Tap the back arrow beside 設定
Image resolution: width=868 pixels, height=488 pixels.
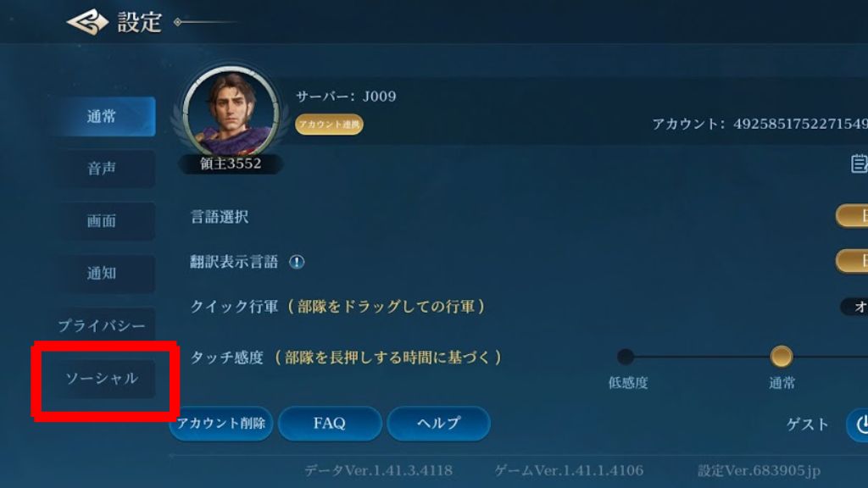coord(87,22)
